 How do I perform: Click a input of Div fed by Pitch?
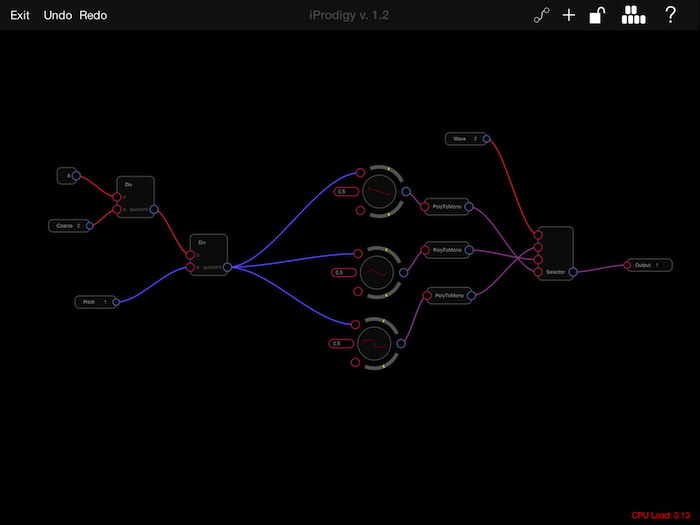pos(190,267)
